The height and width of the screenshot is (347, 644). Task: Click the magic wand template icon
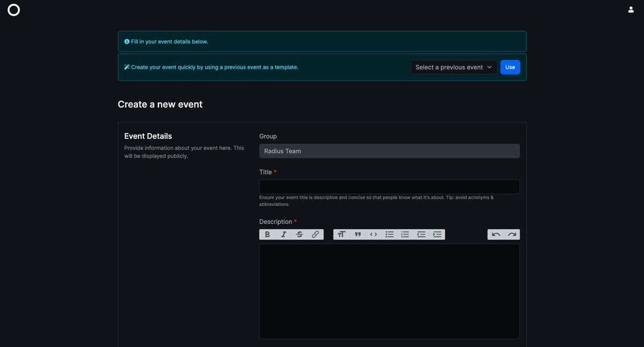click(x=127, y=67)
